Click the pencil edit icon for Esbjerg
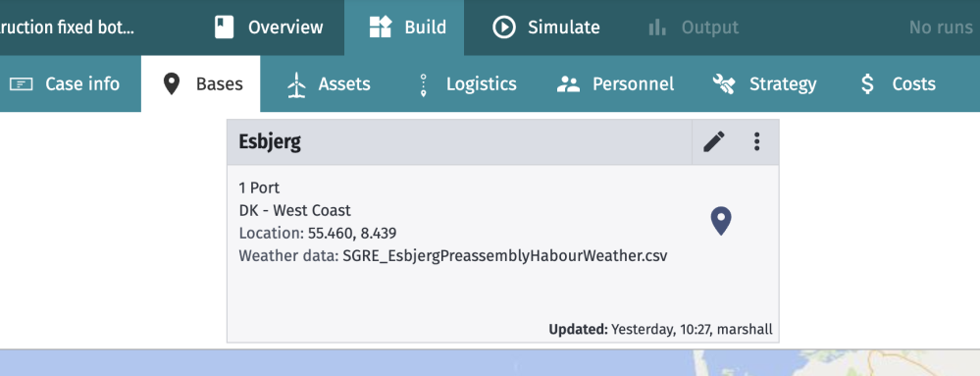Screen dimensions: 980x376 pos(714,142)
